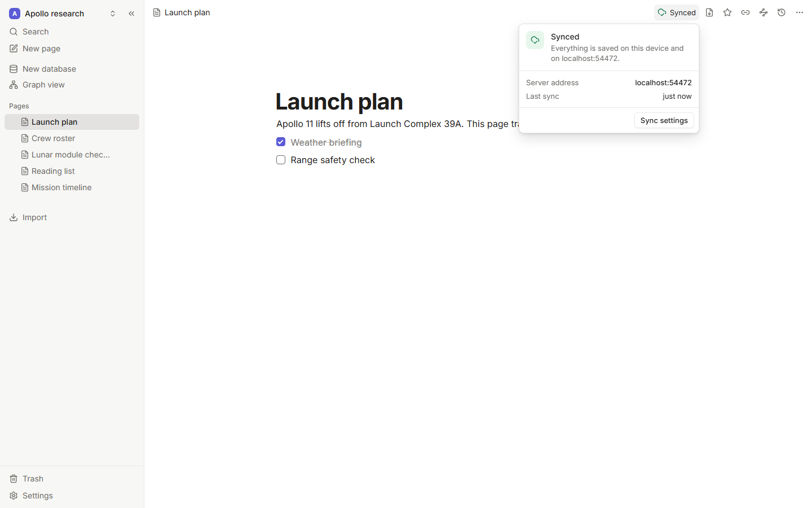
Task: Click the Launch plan page title heading
Action: [x=339, y=102]
